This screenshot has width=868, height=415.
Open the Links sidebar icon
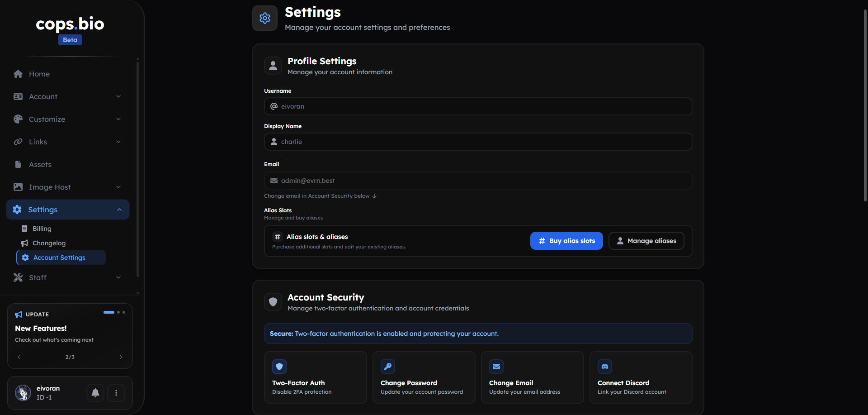click(x=18, y=142)
